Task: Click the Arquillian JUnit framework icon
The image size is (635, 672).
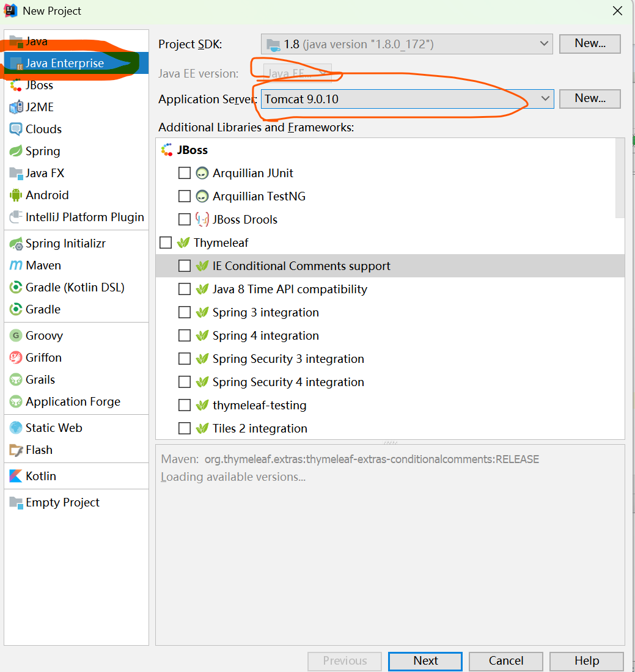Action: click(202, 173)
